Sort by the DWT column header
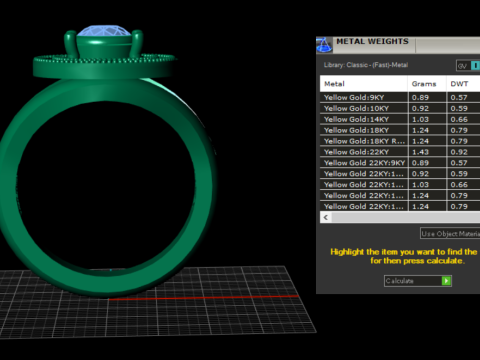 pyautogui.click(x=463, y=84)
